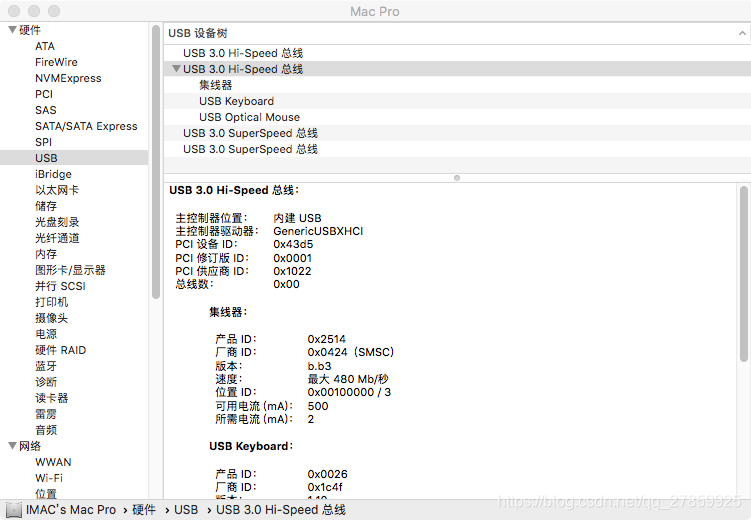Select 以太网卡 Ethernet cards

click(x=57, y=190)
